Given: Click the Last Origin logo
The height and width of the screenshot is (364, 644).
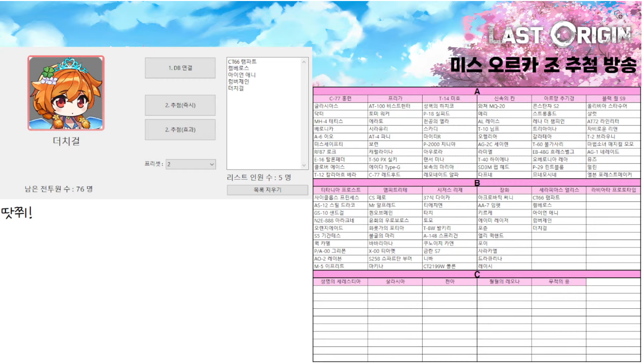Looking at the screenshot, I should (559, 35).
